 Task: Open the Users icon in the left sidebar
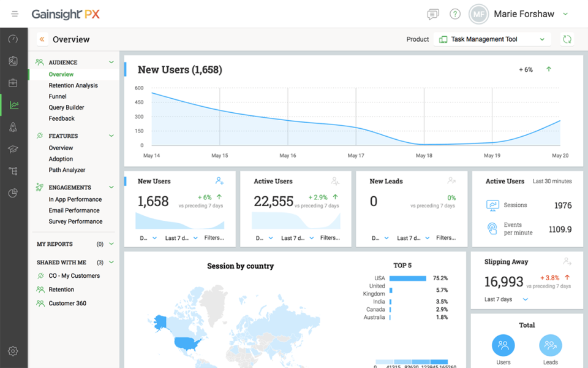(13, 61)
